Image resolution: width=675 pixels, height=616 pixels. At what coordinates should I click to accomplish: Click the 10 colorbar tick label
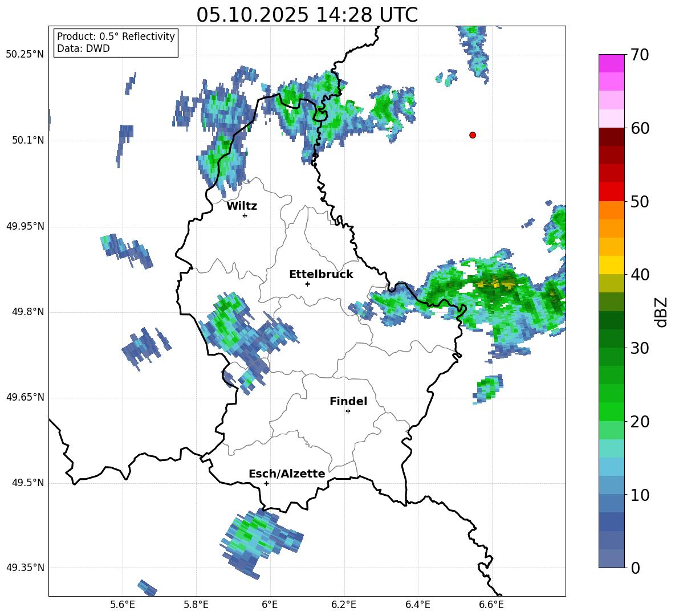point(640,495)
